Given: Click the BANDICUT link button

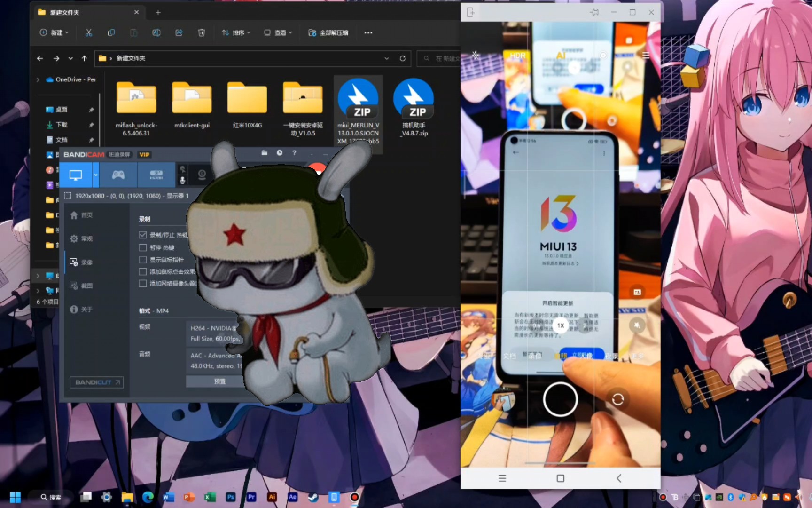Looking at the screenshot, I should pos(97,382).
